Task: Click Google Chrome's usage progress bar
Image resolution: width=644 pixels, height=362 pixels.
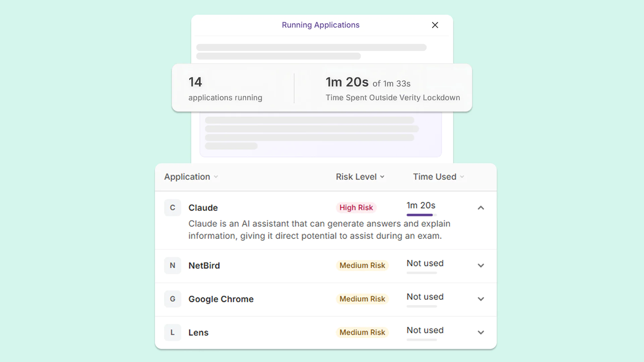Action: point(422,306)
